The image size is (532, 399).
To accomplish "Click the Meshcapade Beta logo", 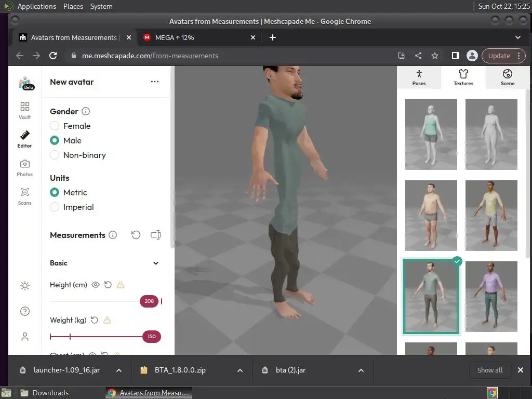I will coord(26,83).
